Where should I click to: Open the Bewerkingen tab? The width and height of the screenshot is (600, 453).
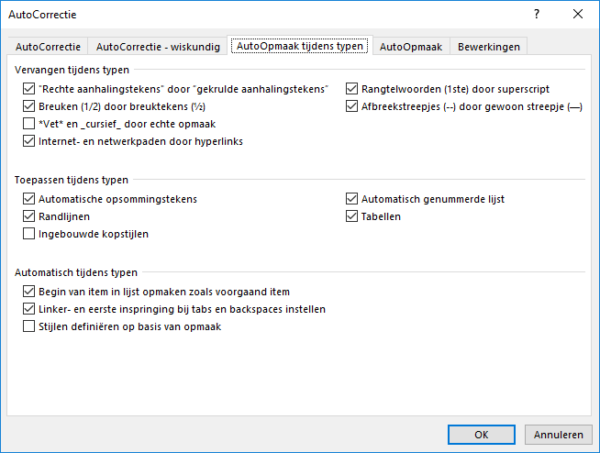point(489,47)
